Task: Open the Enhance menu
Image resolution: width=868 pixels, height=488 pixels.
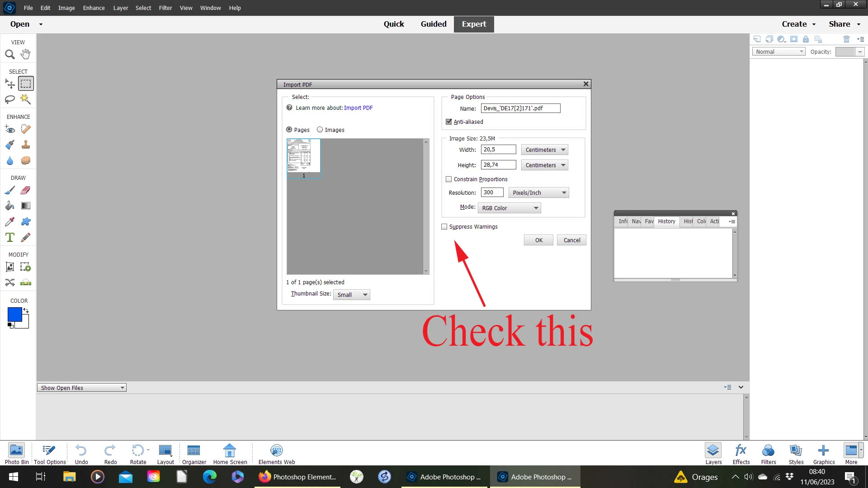Action: coord(94,8)
